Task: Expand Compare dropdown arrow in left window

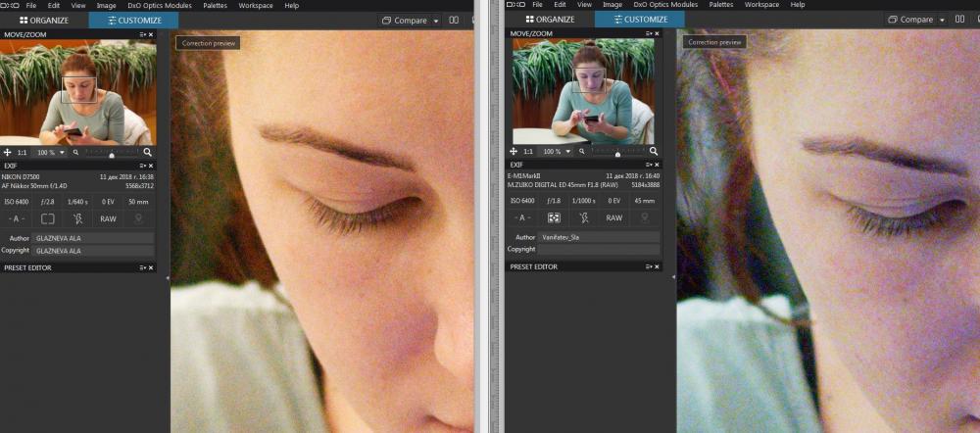Action: tap(436, 21)
